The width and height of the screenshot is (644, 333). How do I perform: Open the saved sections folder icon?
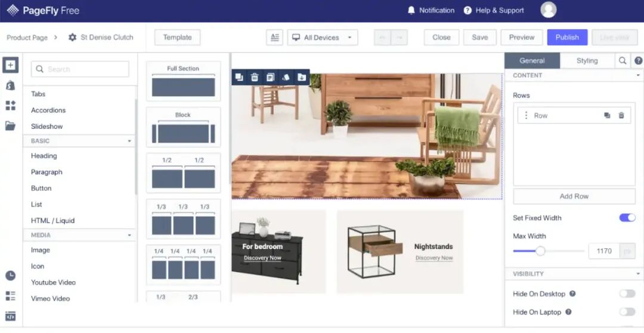10,125
